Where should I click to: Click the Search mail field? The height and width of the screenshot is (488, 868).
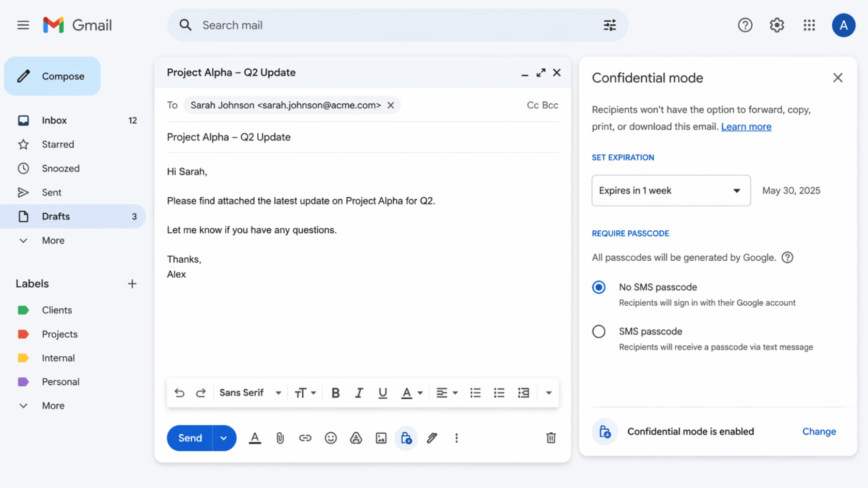[x=397, y=25]
